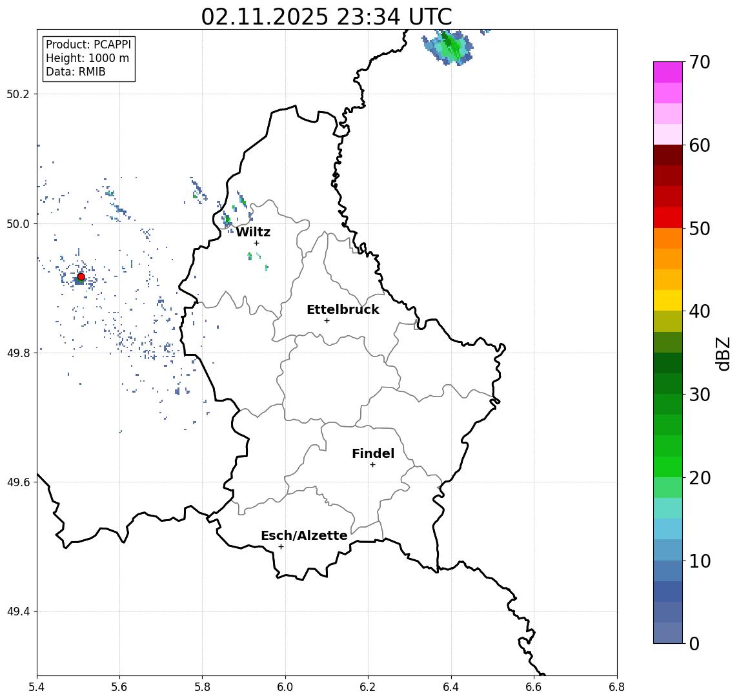
Task: Click the dBZ colorbar axis label
Action: pyautogui.click(x=722, y=354)
